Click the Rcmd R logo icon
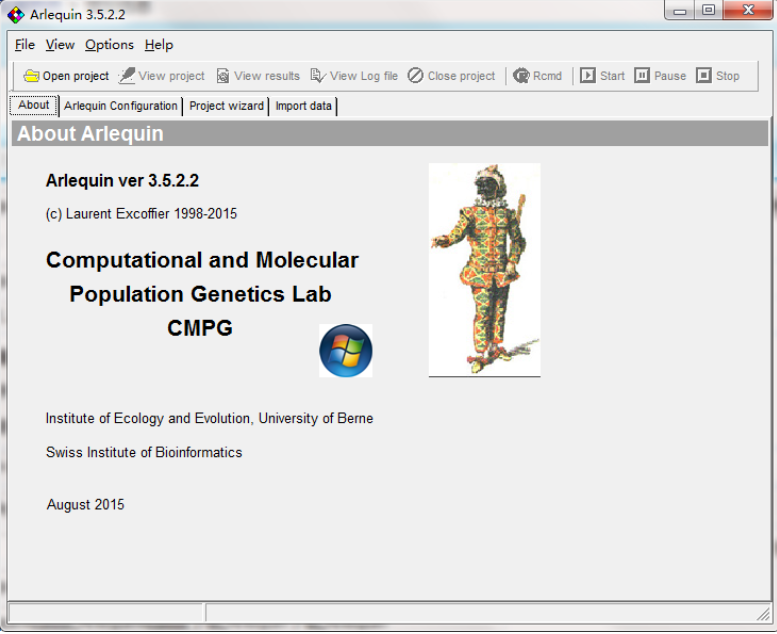777x634 pixels. 521,75
